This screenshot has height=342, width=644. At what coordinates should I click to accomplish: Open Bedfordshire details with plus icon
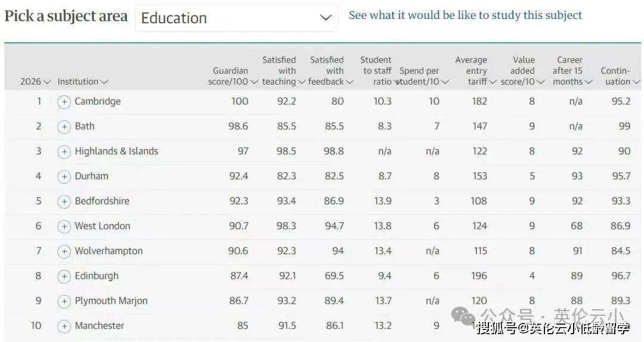coord(64,202)
